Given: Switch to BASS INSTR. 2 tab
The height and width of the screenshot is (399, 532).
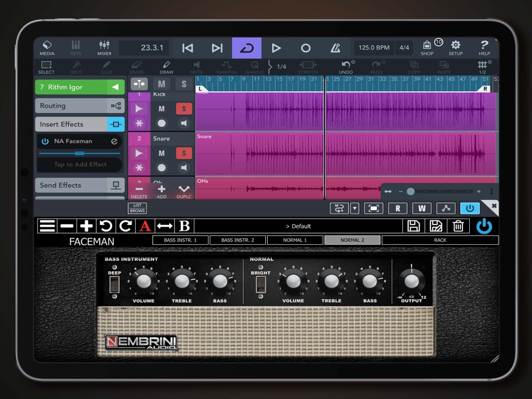Looking at the screenshot, I should tap(237, 240).
